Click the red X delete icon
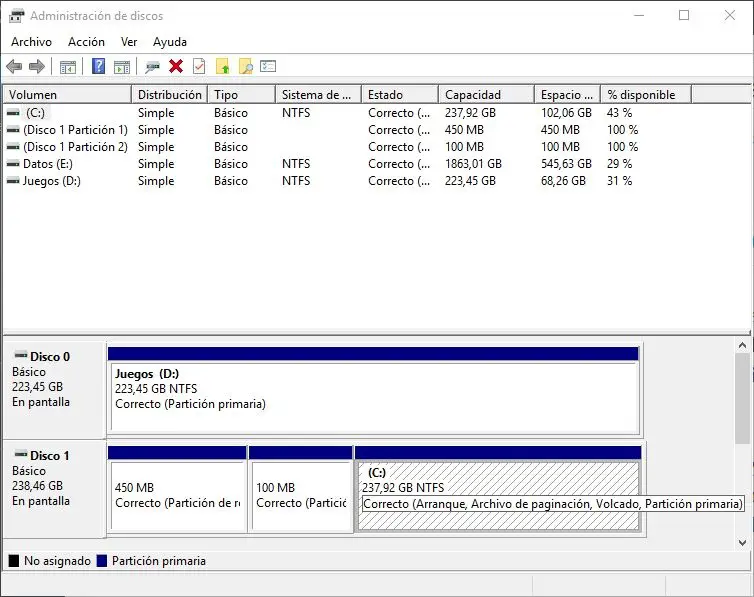This screenshot has width=754, height=597. pyautogui.click(x=176, y=67)
